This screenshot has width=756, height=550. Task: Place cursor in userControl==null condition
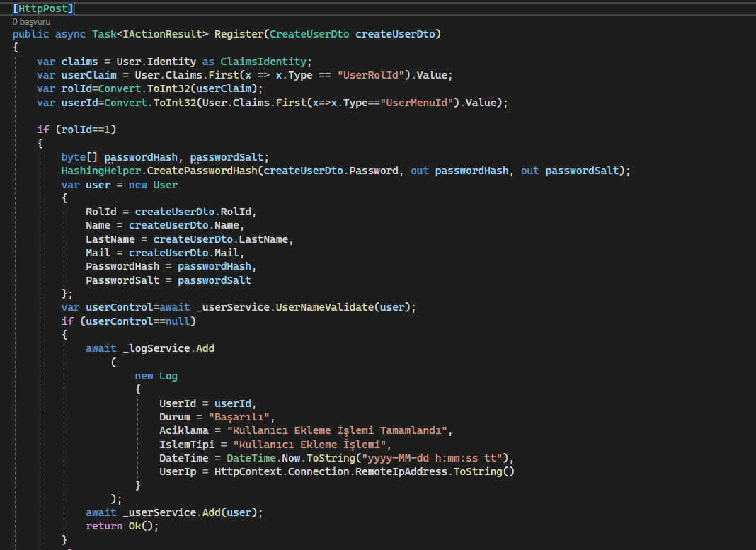pos(138,321)
